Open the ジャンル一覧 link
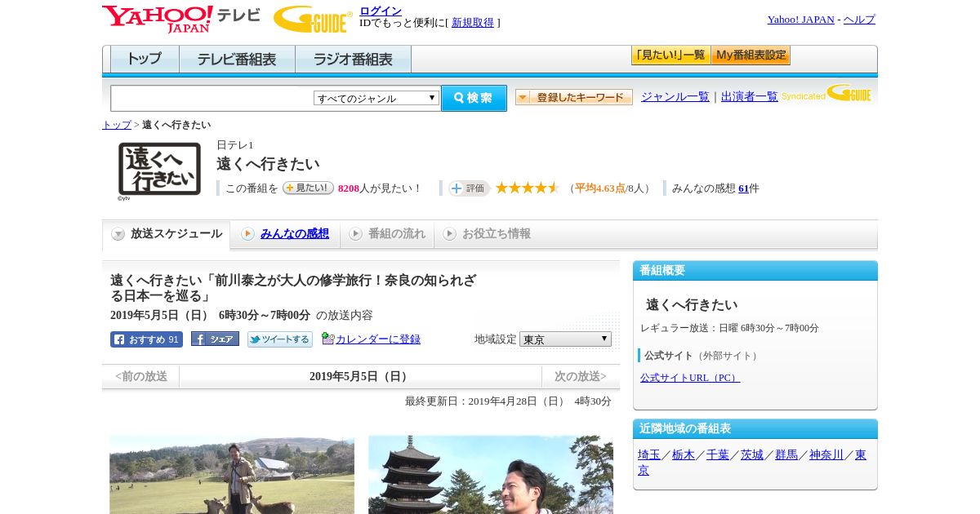980x514 pixels. [x=675, y=96]
